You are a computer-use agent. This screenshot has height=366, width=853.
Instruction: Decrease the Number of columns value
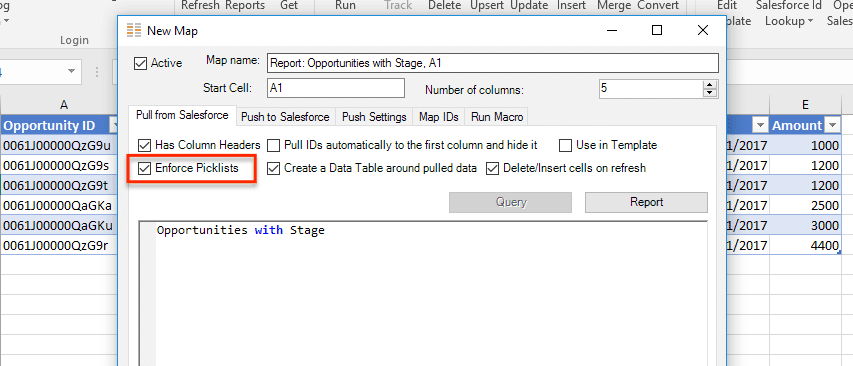click(x=709, y=92)
